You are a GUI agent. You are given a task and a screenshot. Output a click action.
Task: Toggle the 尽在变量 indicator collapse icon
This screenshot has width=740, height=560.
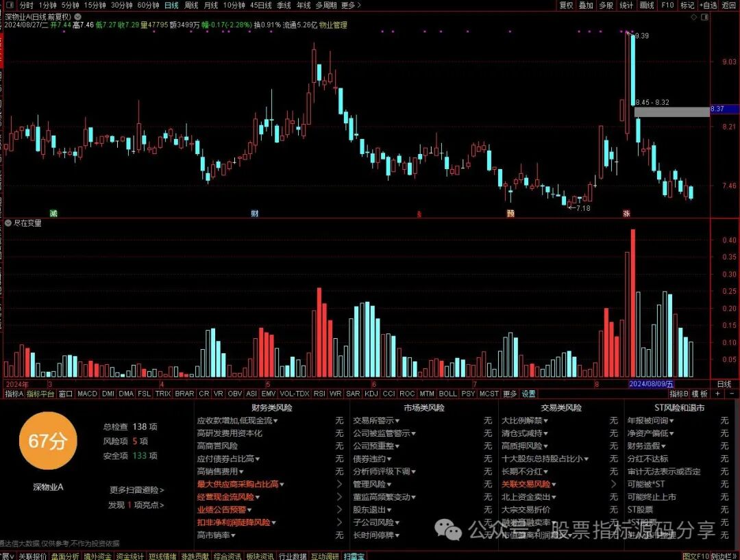point(8,223)
